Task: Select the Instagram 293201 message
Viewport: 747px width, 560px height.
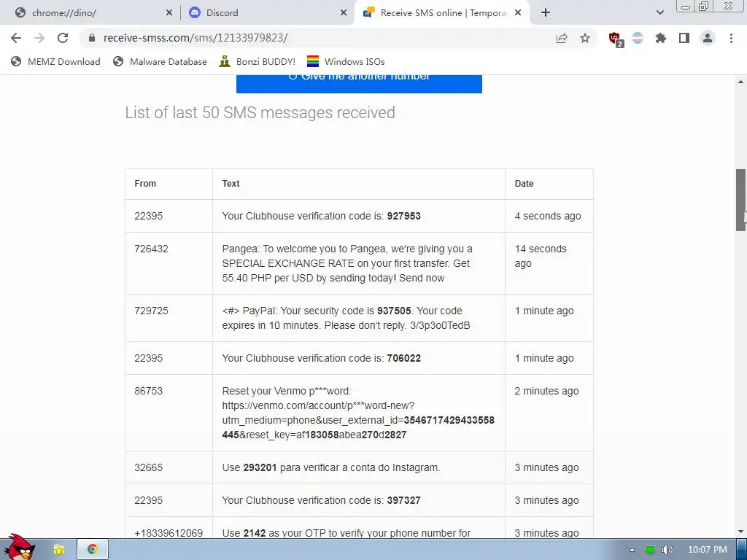Action: pos(331,467)
